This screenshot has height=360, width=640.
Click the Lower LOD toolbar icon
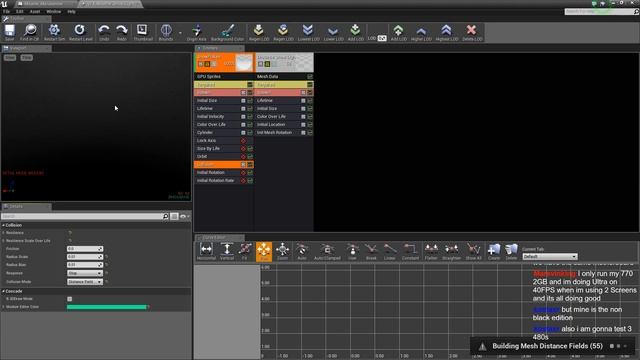[333, 32]
